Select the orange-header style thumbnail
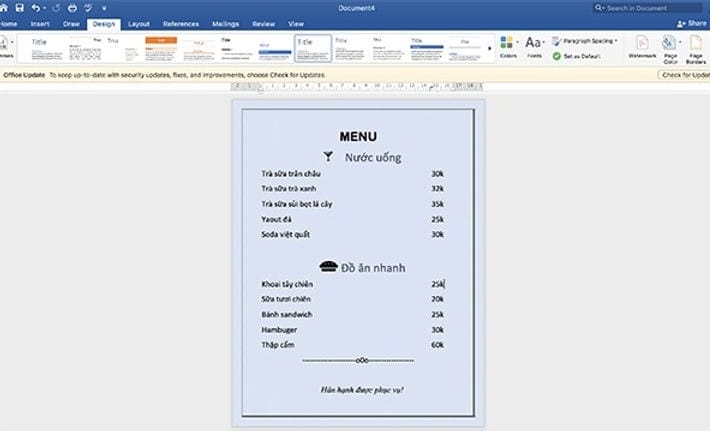This screenshot has width=710, height=431. coord(161,48)
